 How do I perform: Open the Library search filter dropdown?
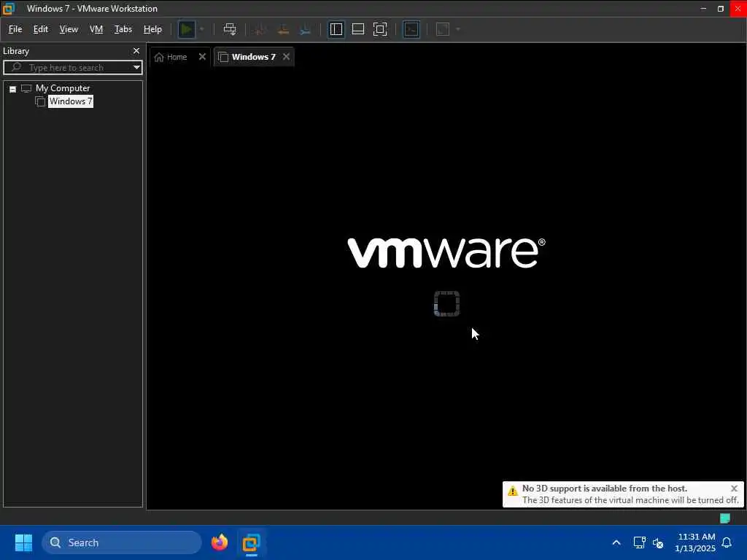click(136, 68)
